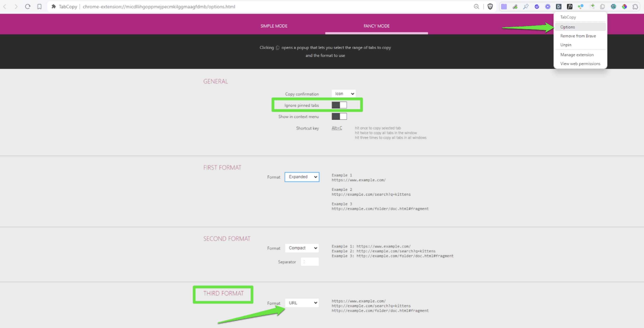Click the blue pushpin extension icon
This screenshot has width=644, height=328.
click(526, 7)
